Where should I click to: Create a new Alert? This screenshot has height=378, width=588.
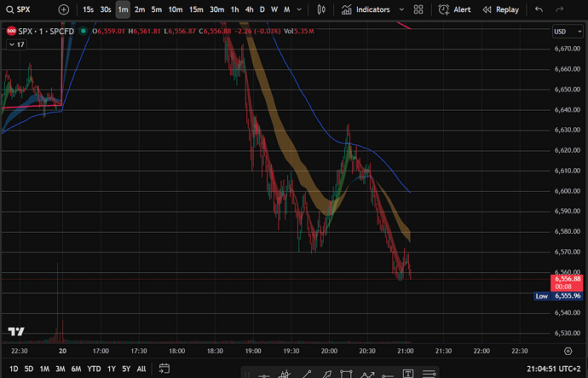pos(454,9)
